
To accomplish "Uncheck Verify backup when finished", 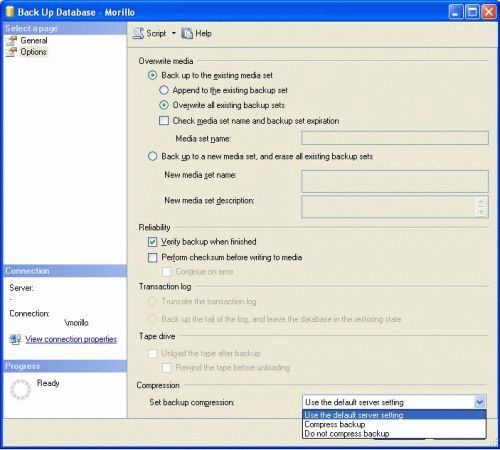I will click(x=152, y=242).
